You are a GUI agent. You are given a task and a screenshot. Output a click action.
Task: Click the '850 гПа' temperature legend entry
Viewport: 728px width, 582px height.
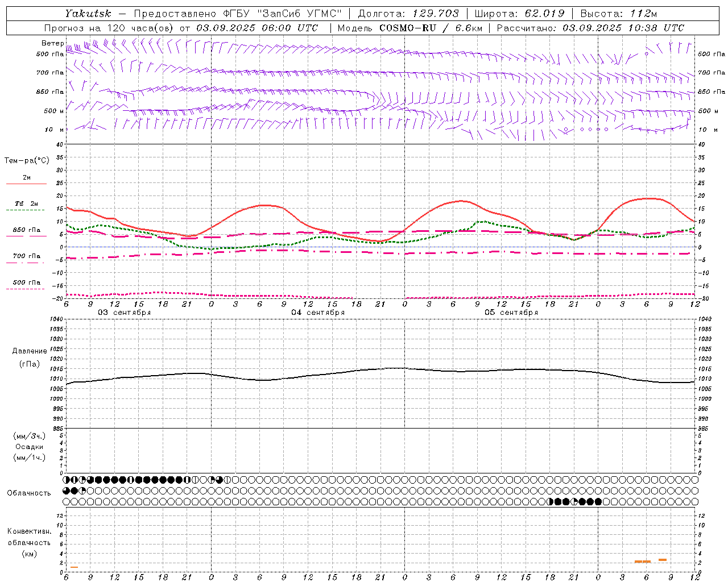click(27, 230)
